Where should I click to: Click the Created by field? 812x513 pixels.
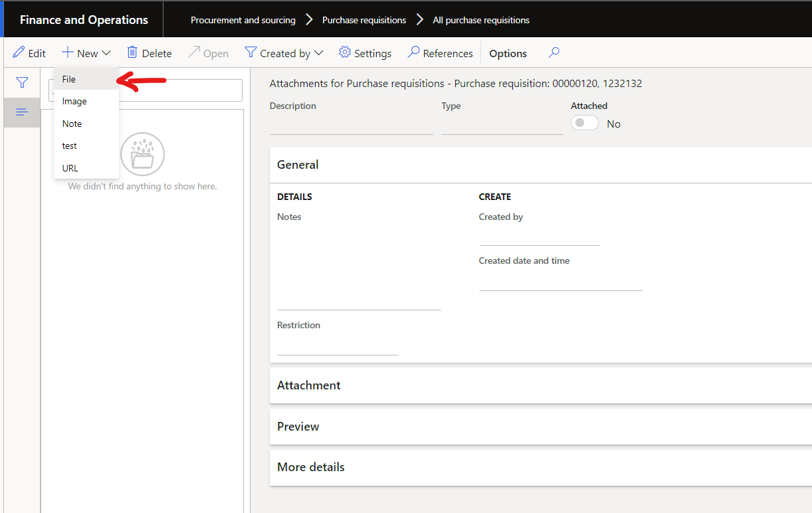[x=540, y=235]
